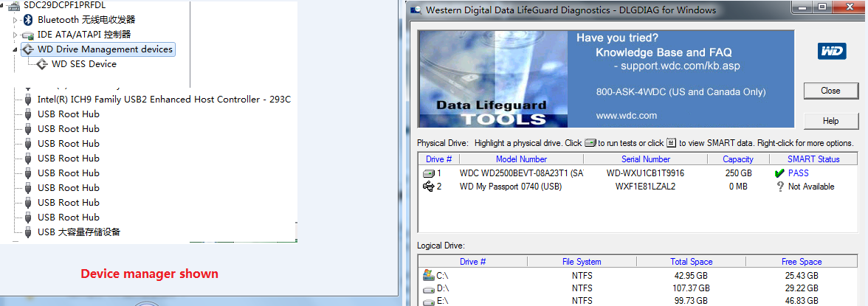The image size is (868, 306).
Task: Click the 29.22 GB free space cell
Action: (801, 288)
